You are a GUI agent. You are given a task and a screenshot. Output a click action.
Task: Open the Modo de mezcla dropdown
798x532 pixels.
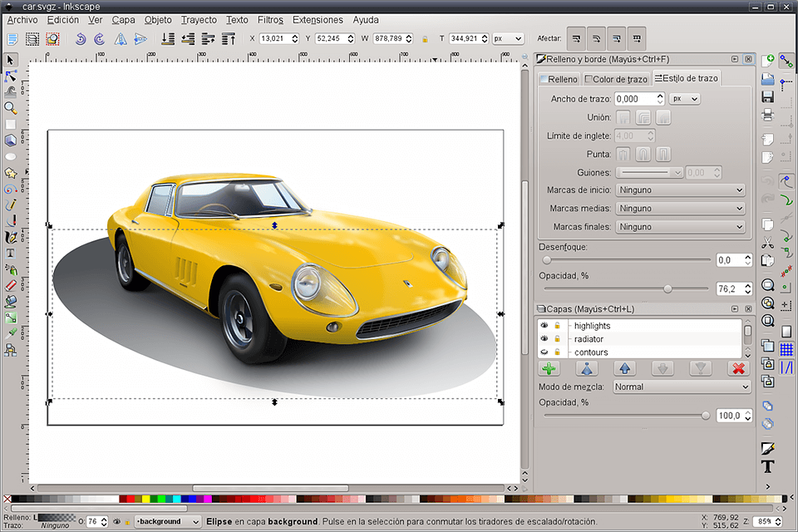point(681,387)
